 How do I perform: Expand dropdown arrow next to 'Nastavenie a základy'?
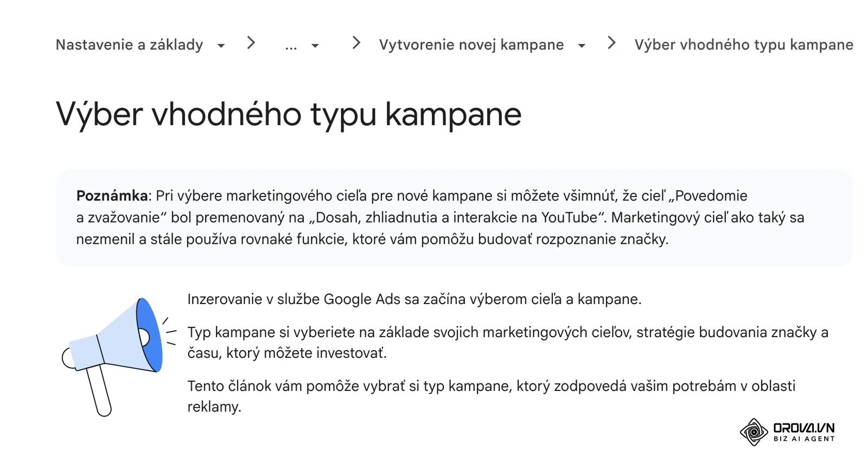[x=221, y=46]
